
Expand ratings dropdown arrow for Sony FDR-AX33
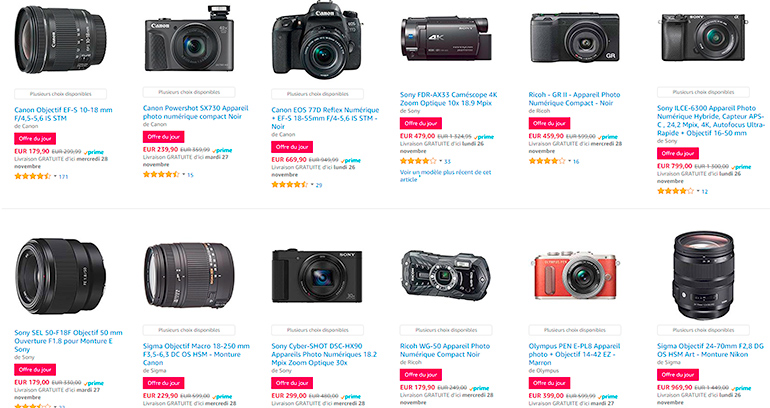(x=438, y=160)
